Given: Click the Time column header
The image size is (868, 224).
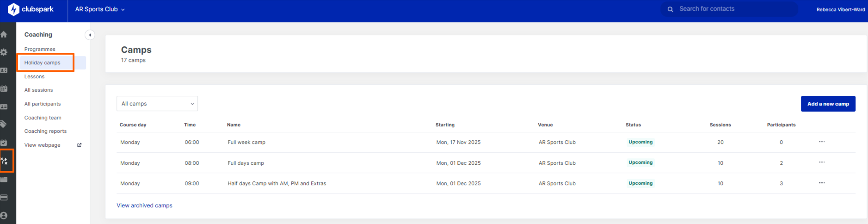Looking at the screenshot, I should 190,124.
